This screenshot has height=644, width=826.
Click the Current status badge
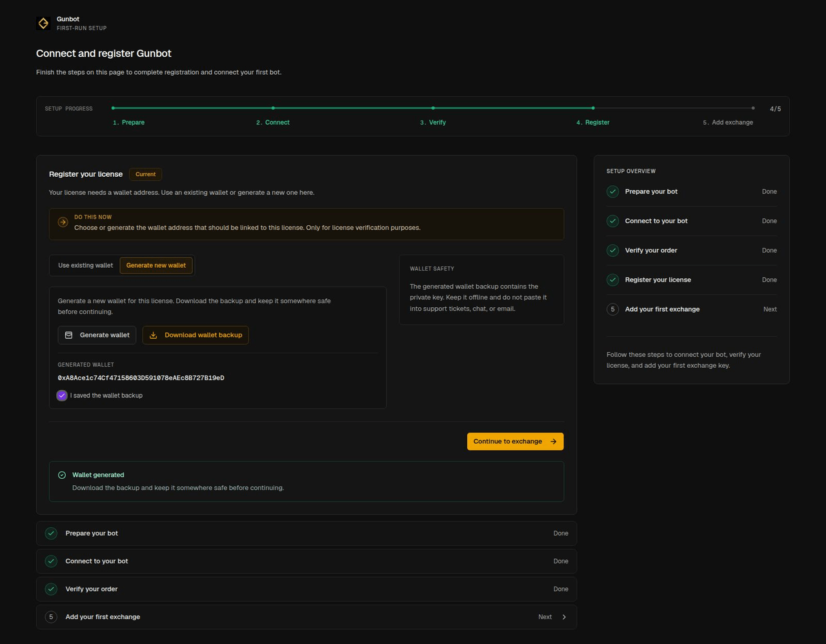pyautogui.click(x=145, y=174)
